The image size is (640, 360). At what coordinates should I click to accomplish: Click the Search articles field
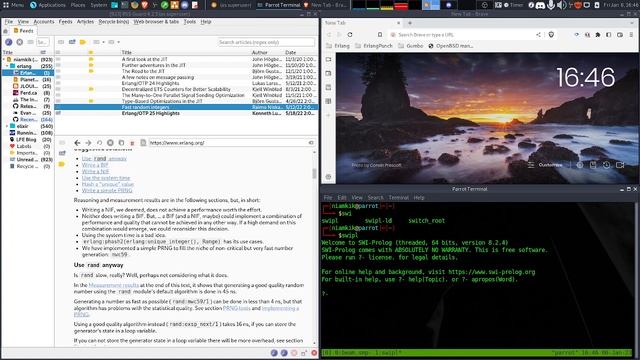tap(266, 42)
